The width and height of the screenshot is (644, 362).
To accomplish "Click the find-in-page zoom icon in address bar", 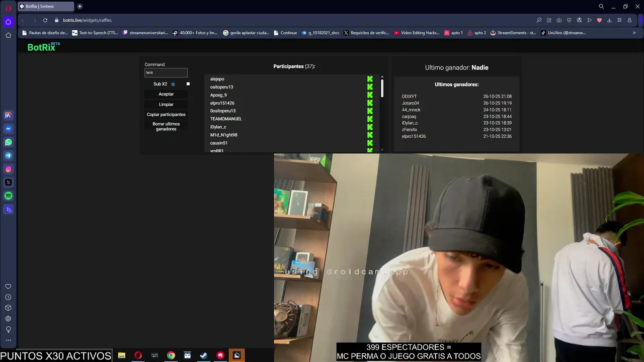I will [x=539, y=20].
